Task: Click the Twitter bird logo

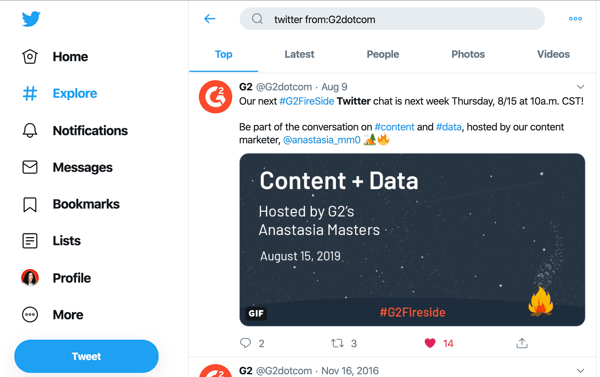Action: pos(31,19)
